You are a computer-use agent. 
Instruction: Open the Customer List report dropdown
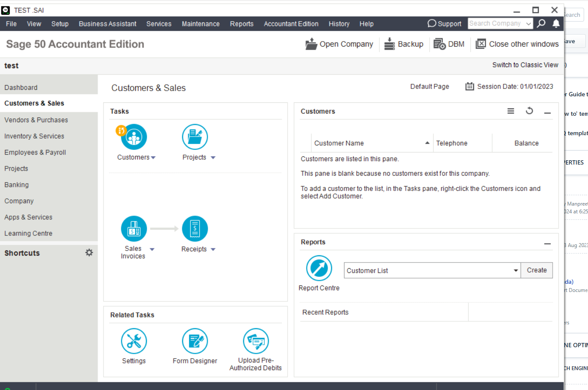pyautogui.click(x=515, y=270)
